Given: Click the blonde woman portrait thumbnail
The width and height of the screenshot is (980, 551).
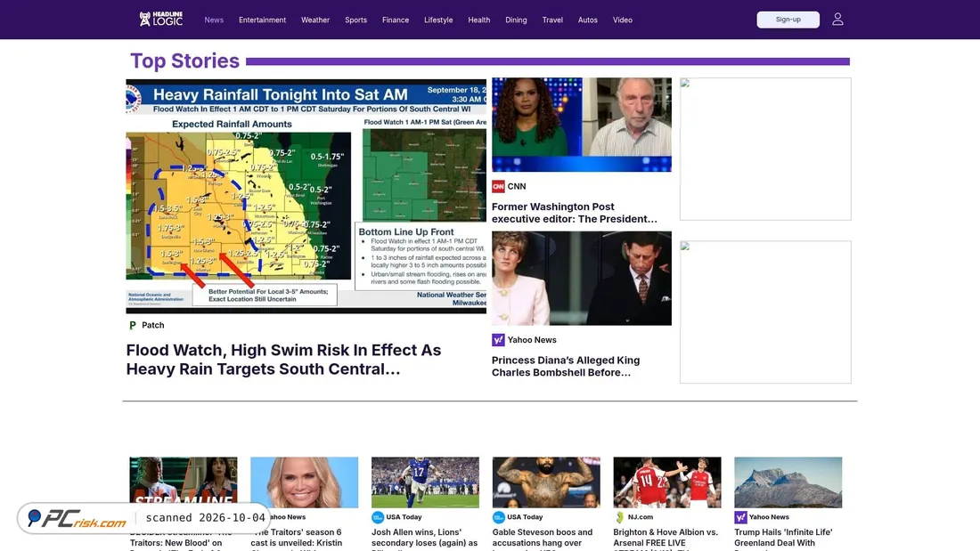Looking at the screenshot, I should [x=305, y=482].
